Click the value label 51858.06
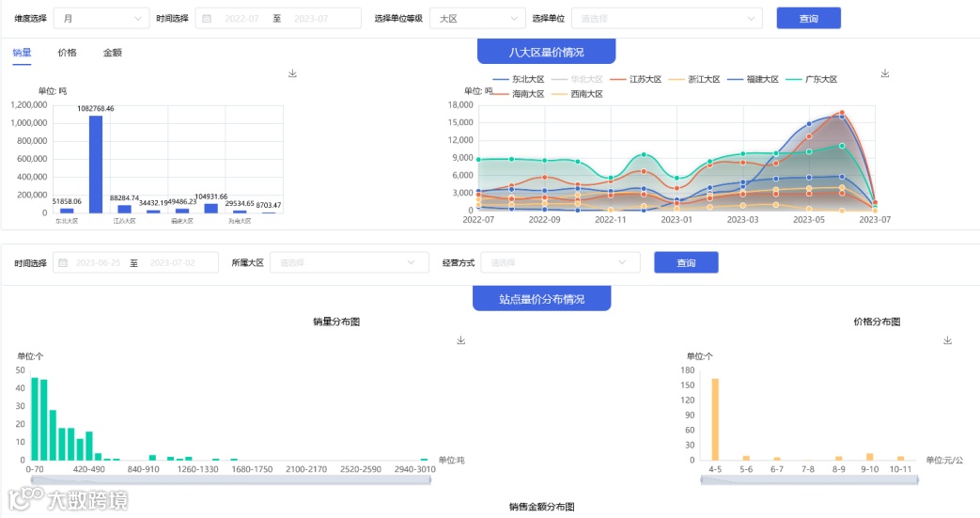 (67, 201)
